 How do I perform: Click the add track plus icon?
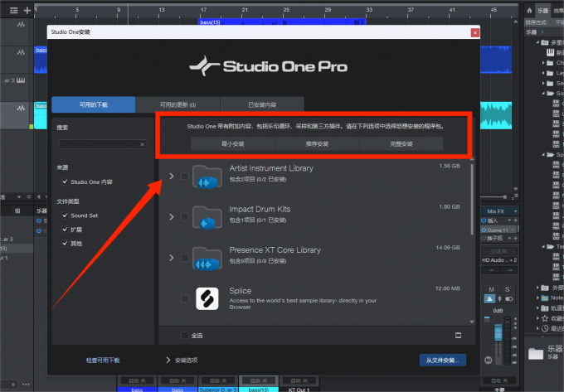(x=27, y=11)
